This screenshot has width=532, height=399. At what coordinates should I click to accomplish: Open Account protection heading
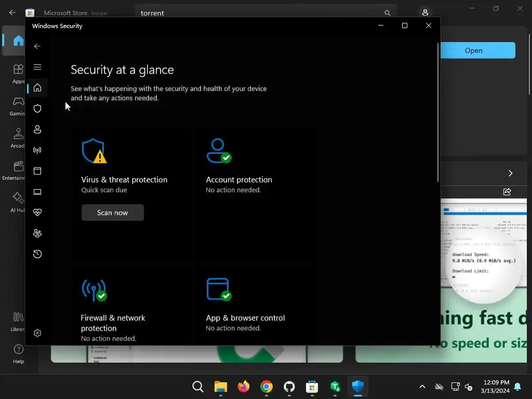(239, 180)
